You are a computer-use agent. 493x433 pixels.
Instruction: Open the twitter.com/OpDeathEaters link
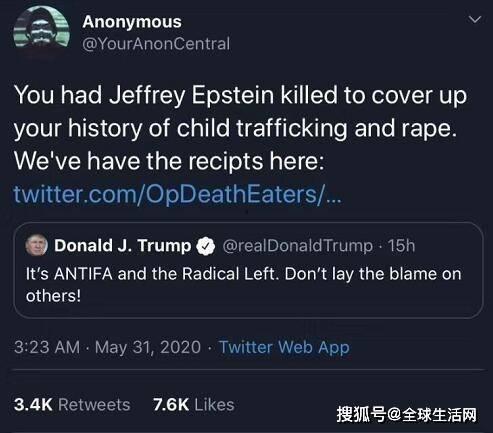point(178,194)
